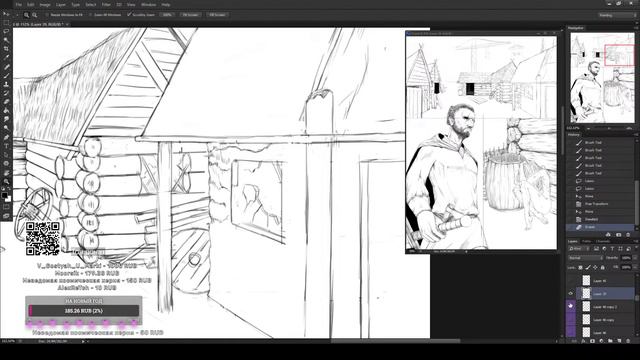
Task: Open Painting workspace switcher dropdown
Action: point(617,15)
